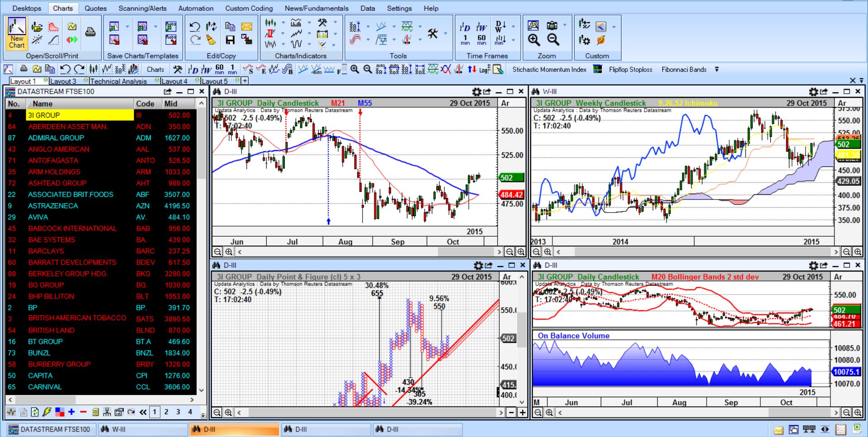Select the daily timeframe D icon in Time Frames
Screen dimensions: 868x437
point(465,27)
